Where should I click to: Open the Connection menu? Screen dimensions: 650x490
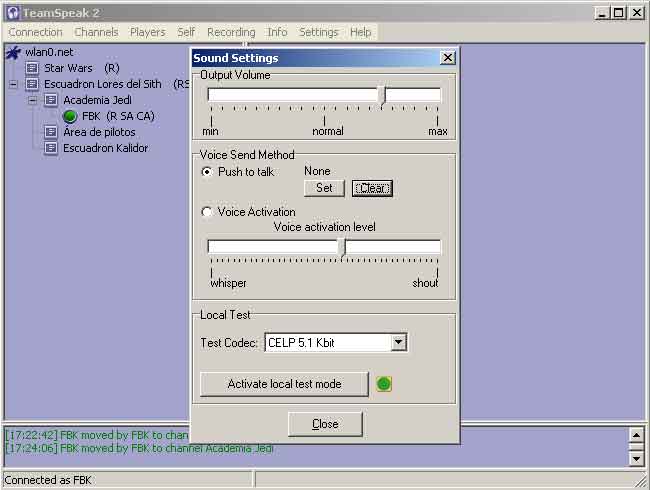35,32
